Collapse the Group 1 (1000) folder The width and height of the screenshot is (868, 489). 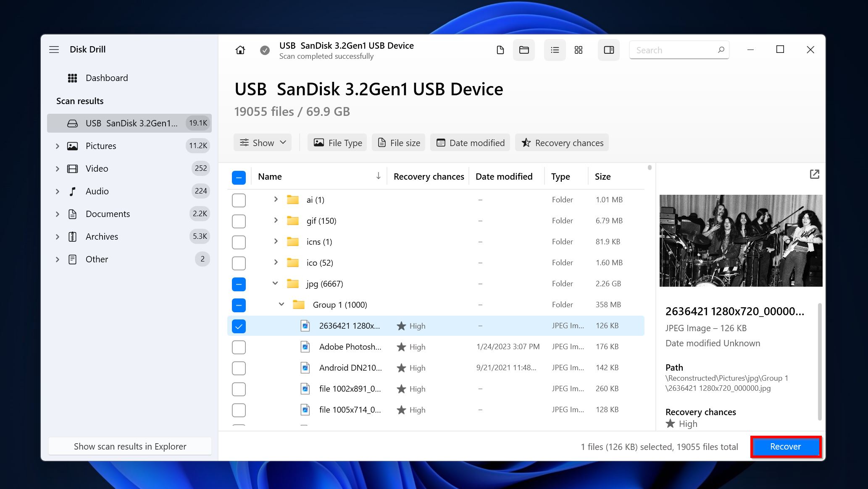coord(281,304)
